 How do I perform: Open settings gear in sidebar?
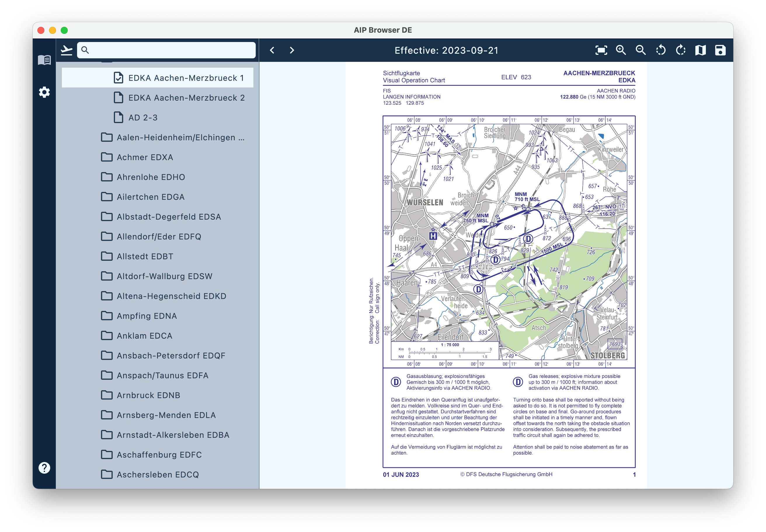[44, 92]
